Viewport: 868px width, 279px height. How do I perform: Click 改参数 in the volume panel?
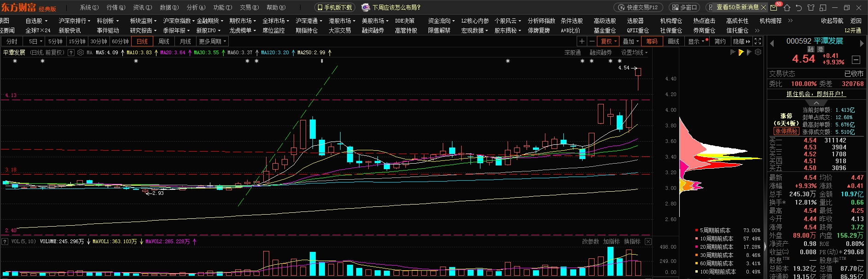pos(590,241)
